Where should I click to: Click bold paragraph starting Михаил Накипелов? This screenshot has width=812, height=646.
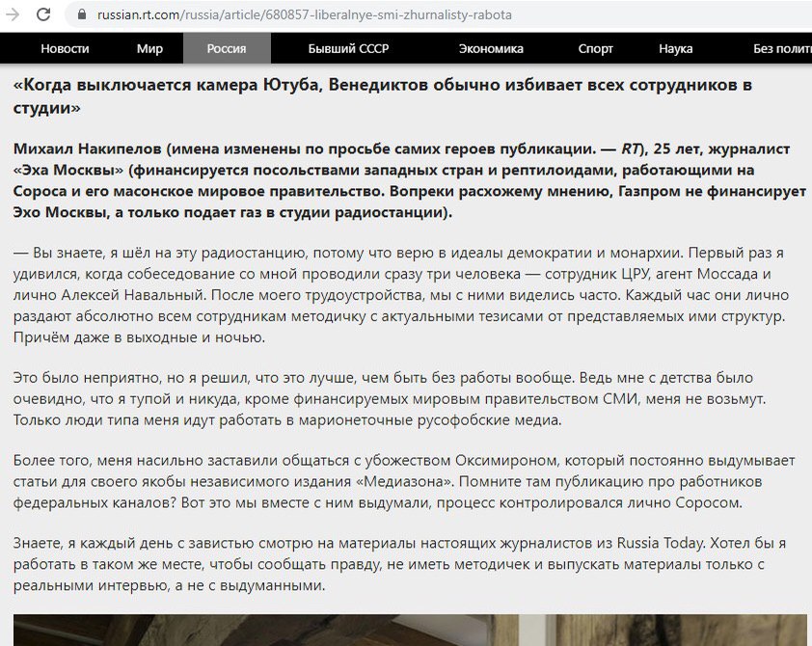pos(409,180)
